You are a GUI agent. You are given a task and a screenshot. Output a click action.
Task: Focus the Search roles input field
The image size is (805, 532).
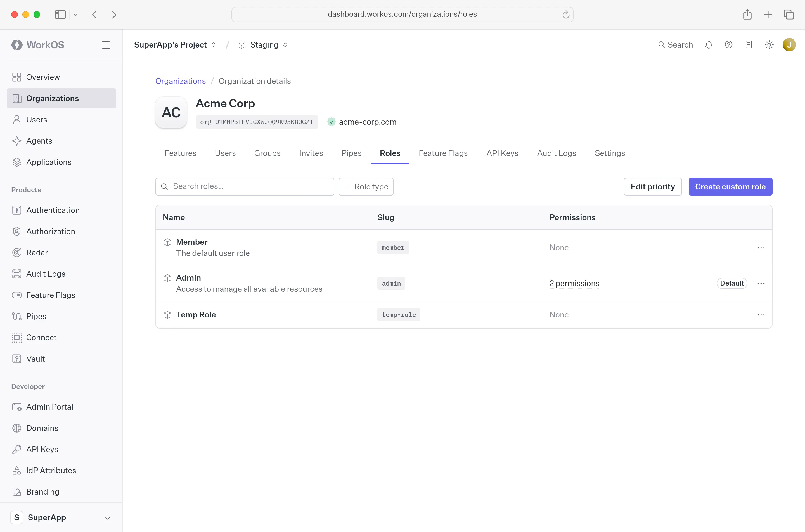coord(245,187)
